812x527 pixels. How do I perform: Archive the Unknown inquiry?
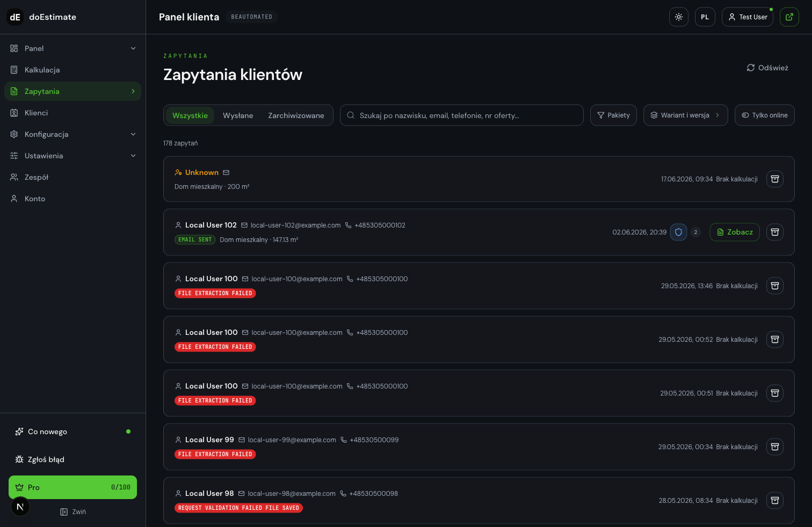coord(775,179)
